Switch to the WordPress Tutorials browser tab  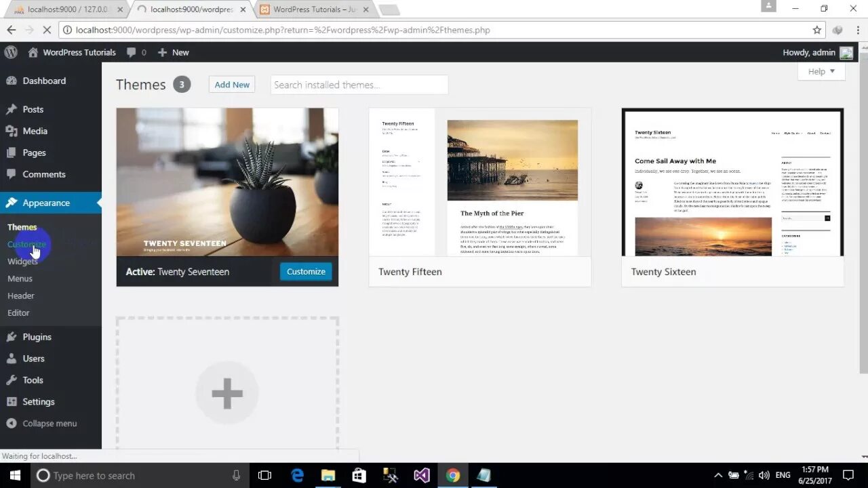tap(314, 9)
